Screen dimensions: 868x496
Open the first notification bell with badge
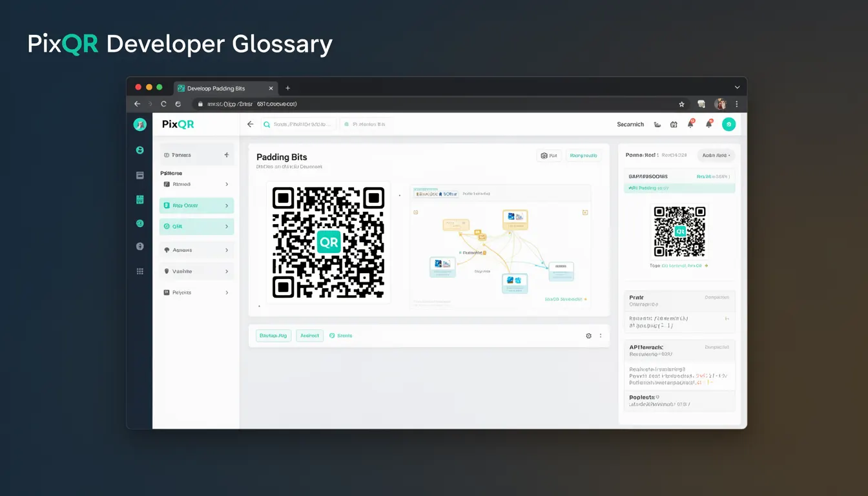690,124
